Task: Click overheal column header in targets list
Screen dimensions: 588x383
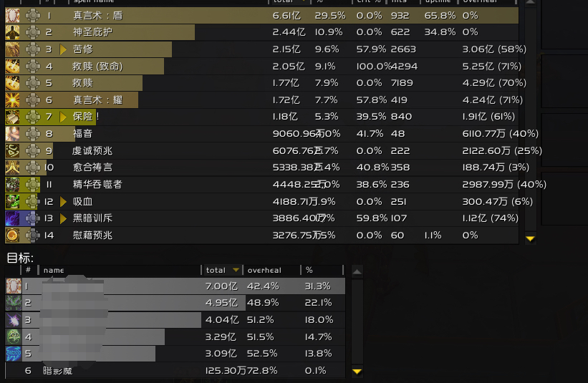Action: click(264, 271)
